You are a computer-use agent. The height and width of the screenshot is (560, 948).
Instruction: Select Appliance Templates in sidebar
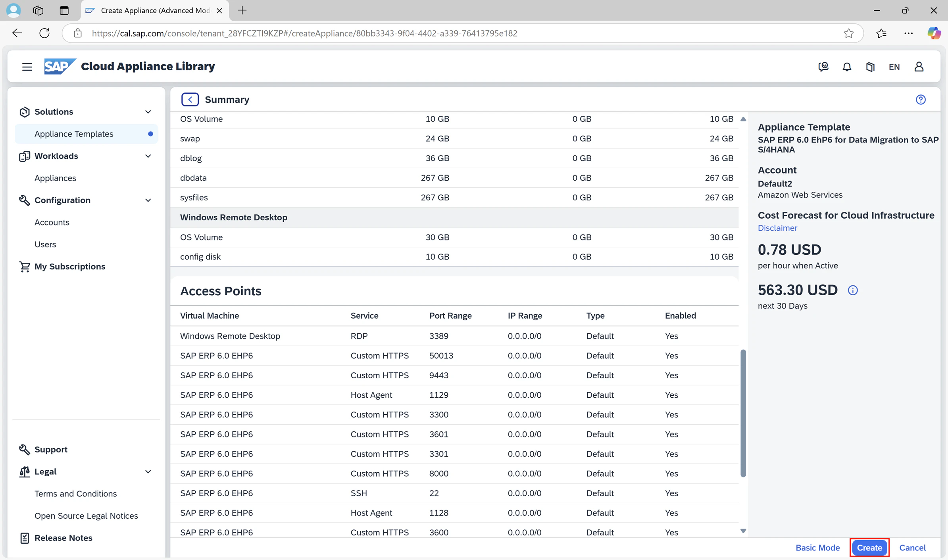pyautogui.click(x=86, y=134)
